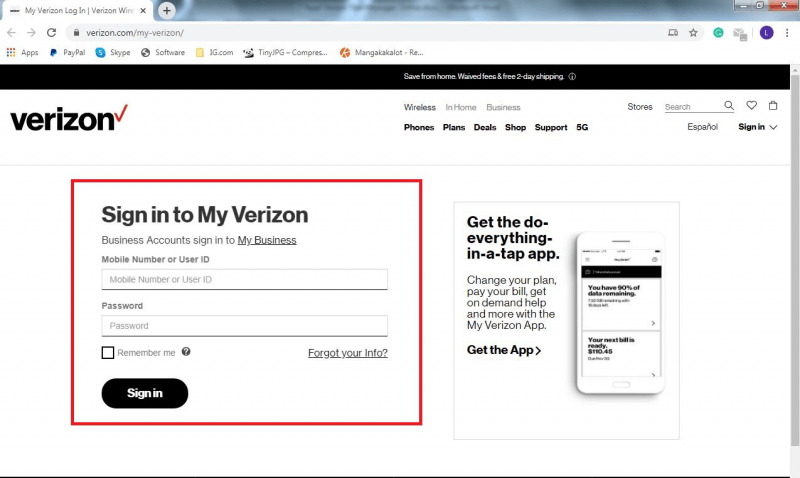Image resolution: width=800 pixels, height=478 pixels.
Task: Open the Software bookmark
Action: pyautogui.click(x=163, y=53)
